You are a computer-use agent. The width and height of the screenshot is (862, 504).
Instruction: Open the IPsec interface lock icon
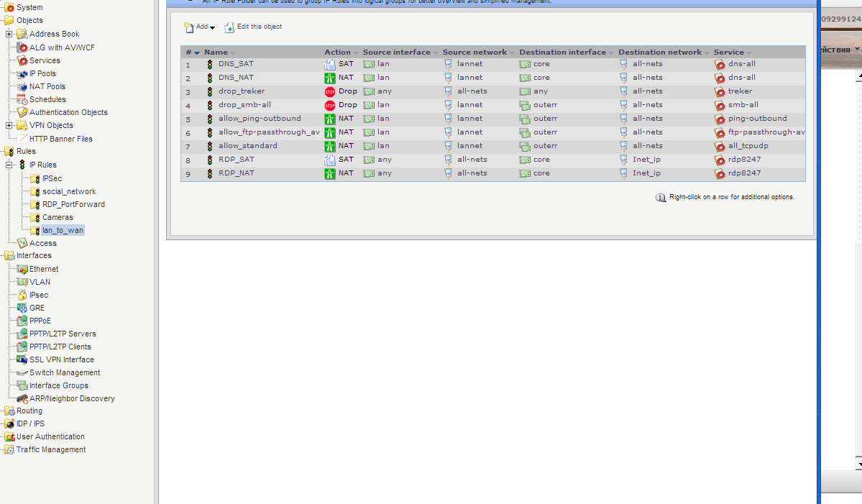point(22,295)
